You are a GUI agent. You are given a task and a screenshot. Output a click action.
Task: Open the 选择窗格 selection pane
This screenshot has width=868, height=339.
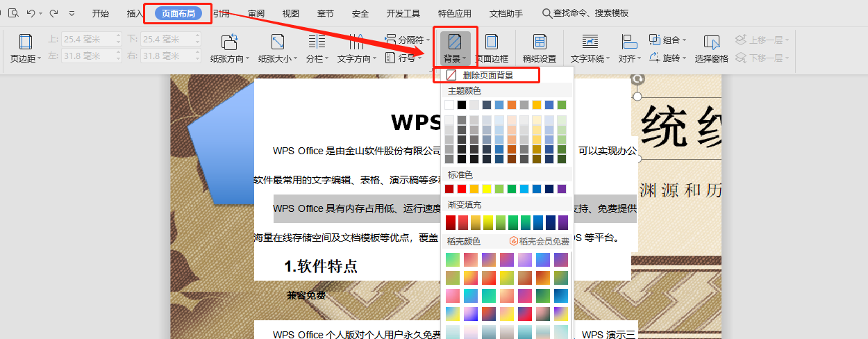(712, 49)
